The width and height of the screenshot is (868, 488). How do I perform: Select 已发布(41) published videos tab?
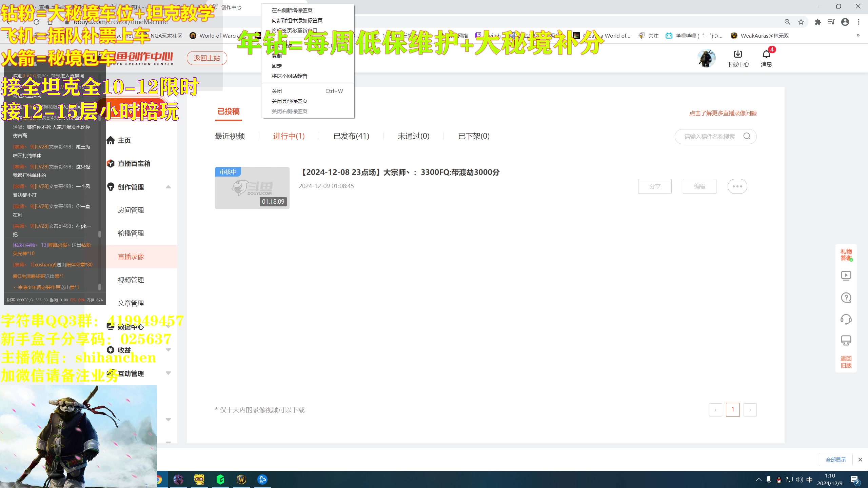click(x=351, y=136)
